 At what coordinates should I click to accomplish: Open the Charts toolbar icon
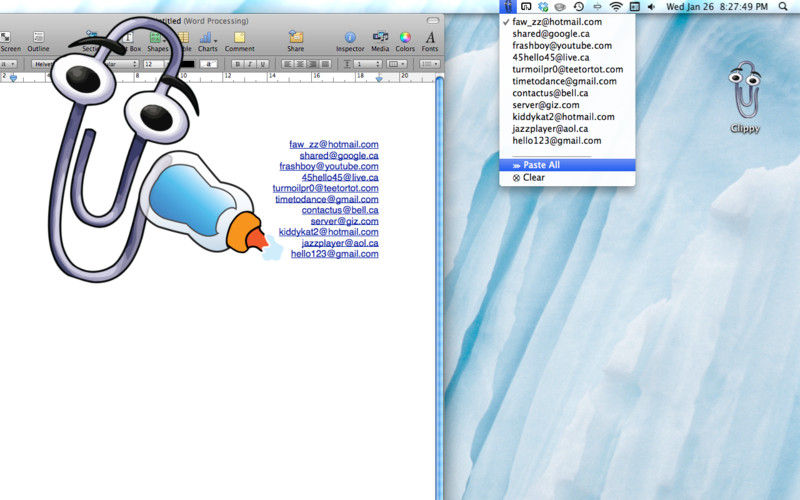(x=207, y=37)
